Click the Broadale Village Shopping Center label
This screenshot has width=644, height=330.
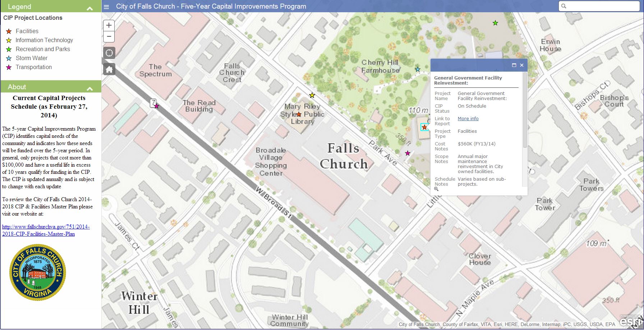(271, 162)
